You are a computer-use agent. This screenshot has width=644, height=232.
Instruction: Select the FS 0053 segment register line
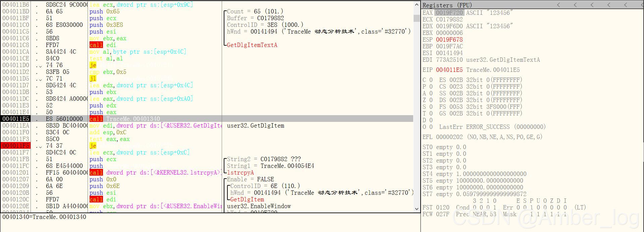tap(481, 107)
